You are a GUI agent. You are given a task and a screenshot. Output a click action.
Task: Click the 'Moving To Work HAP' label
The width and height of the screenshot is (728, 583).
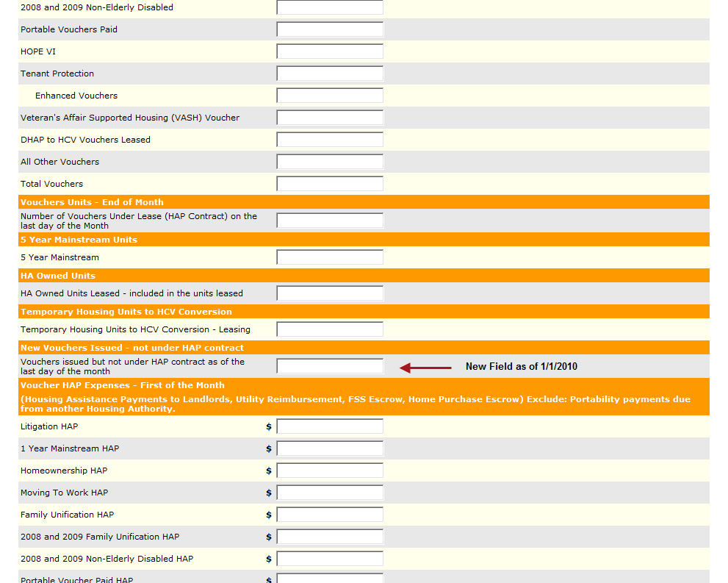pos(64,493)
